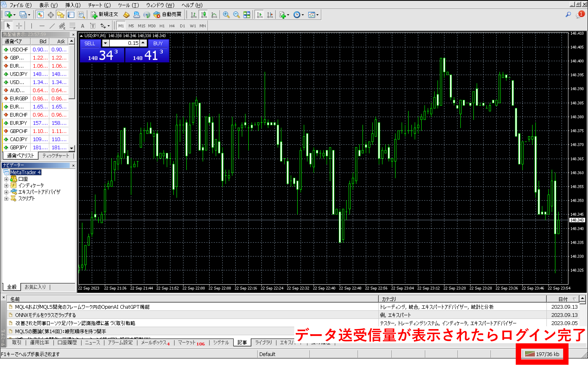Click the SELL button
The width and height of the screenshot is (588, 365).
click(90, 43)
